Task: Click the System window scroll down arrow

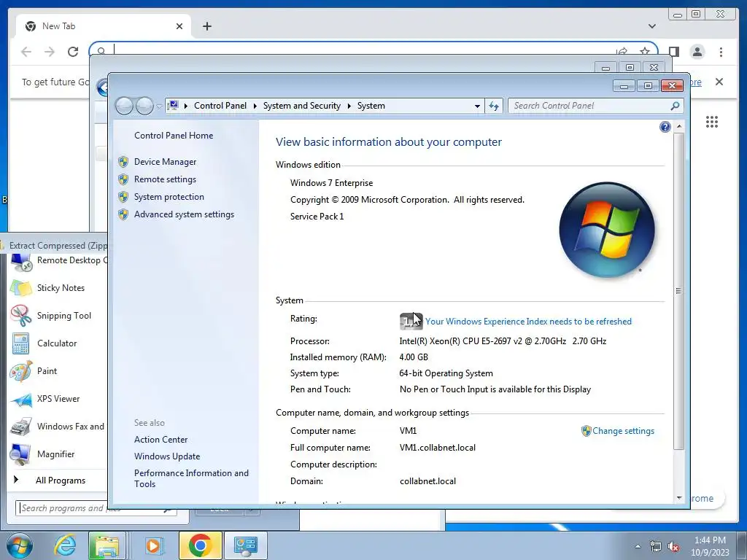Action: (679, 498)
